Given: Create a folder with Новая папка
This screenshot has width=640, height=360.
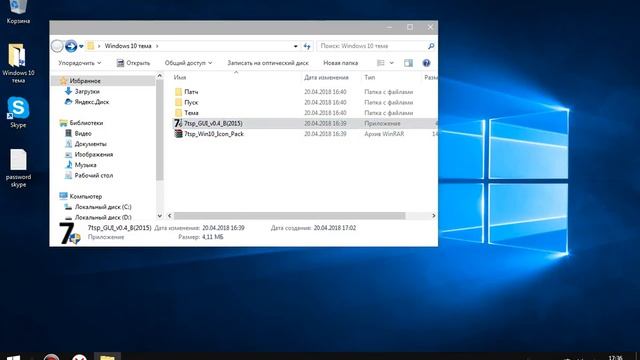Looking at the screenshot, I should coord(340,63).
